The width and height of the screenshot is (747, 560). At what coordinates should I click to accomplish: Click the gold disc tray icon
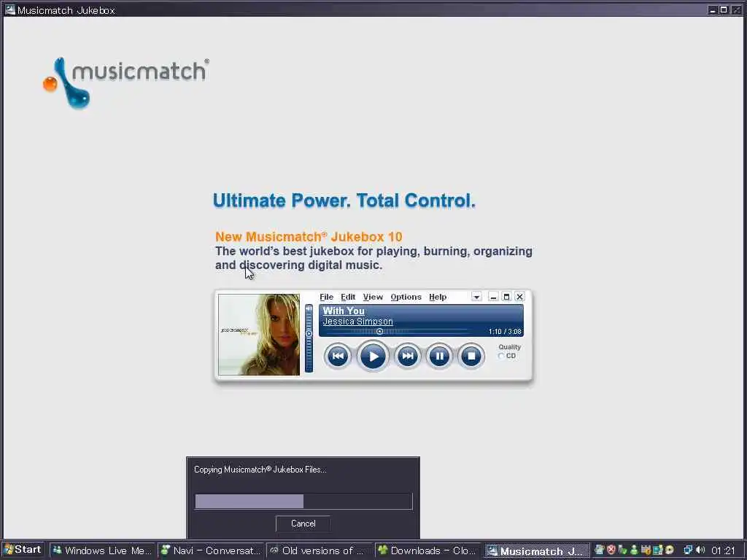670,550
